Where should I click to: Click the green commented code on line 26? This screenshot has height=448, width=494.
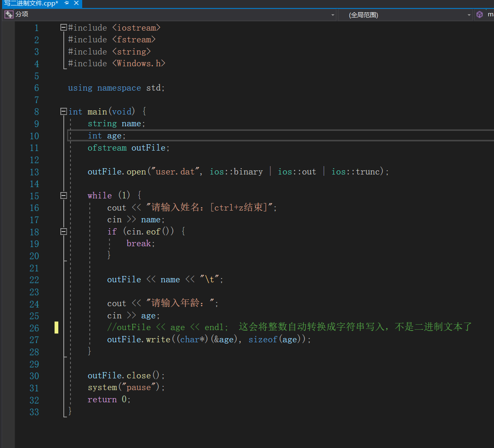tap(168, 328)
